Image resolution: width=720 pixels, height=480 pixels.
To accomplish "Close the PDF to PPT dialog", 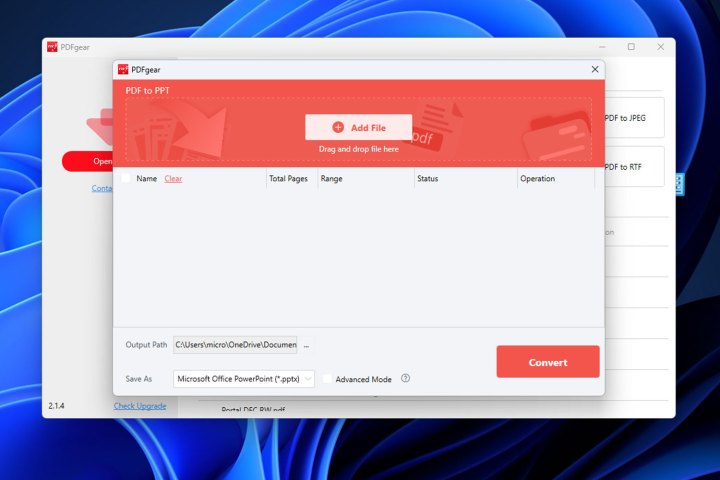I will click(x=595, y=69).
